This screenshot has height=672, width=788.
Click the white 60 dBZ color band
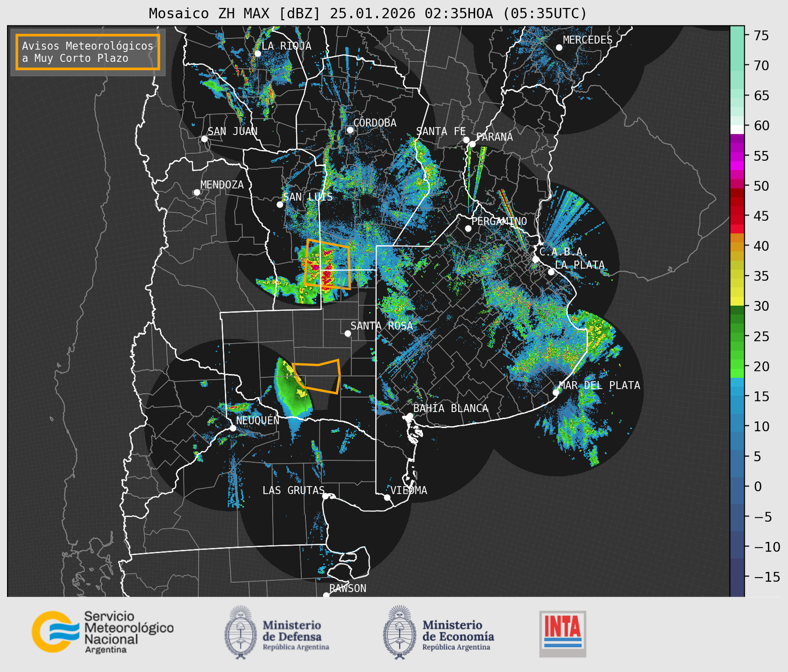coord(737,129)
